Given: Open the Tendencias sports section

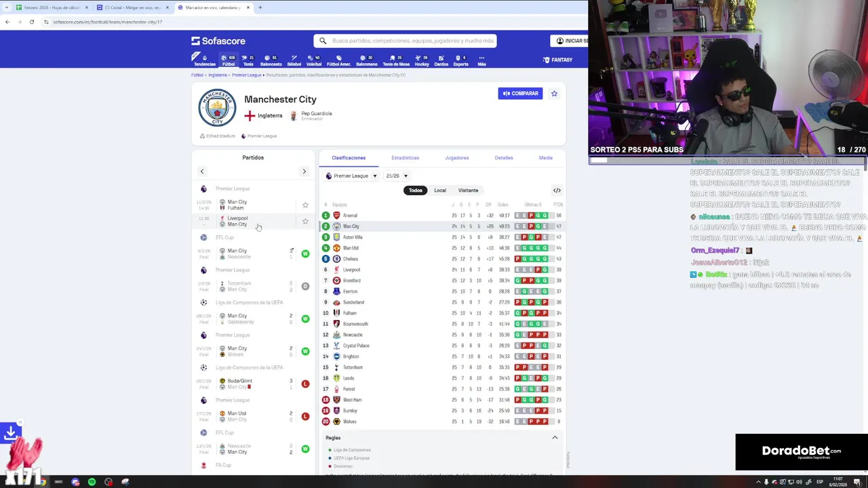Looking at the screenshot, I should pyautogui.click(x=205, y=60).
